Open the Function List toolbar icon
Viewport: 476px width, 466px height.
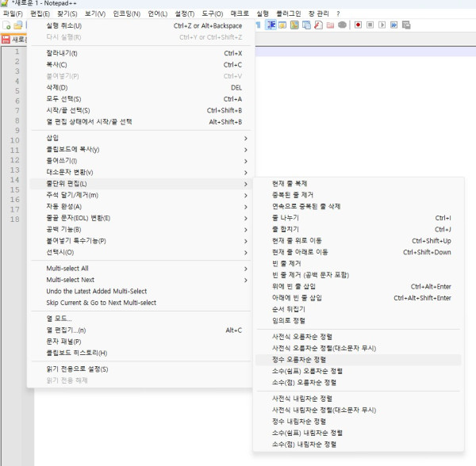click(x=318, y=25)
